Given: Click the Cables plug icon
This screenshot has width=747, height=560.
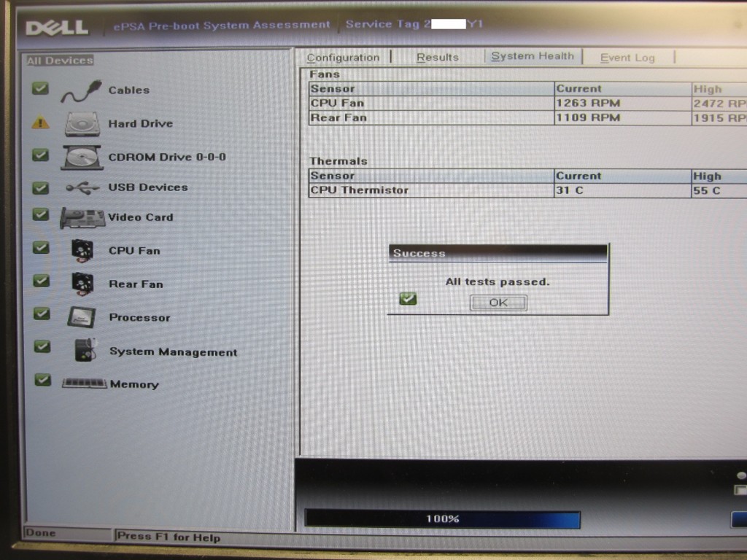Looking at the screenshot, I should click(x=82, y=91).
